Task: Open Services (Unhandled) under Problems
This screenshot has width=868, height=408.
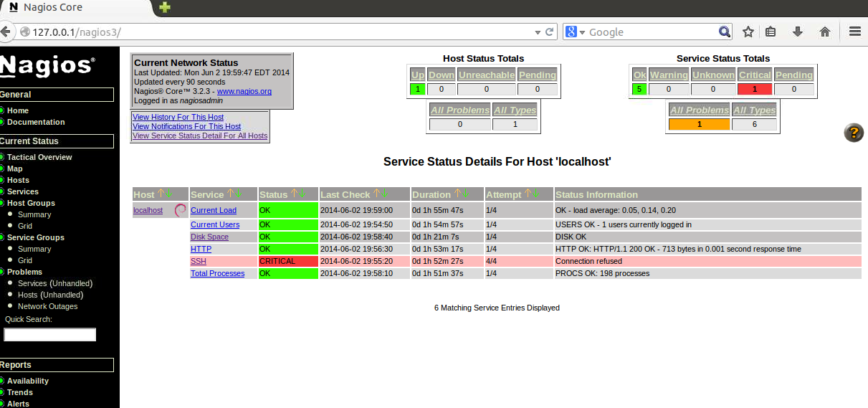Action: (50, 283)
